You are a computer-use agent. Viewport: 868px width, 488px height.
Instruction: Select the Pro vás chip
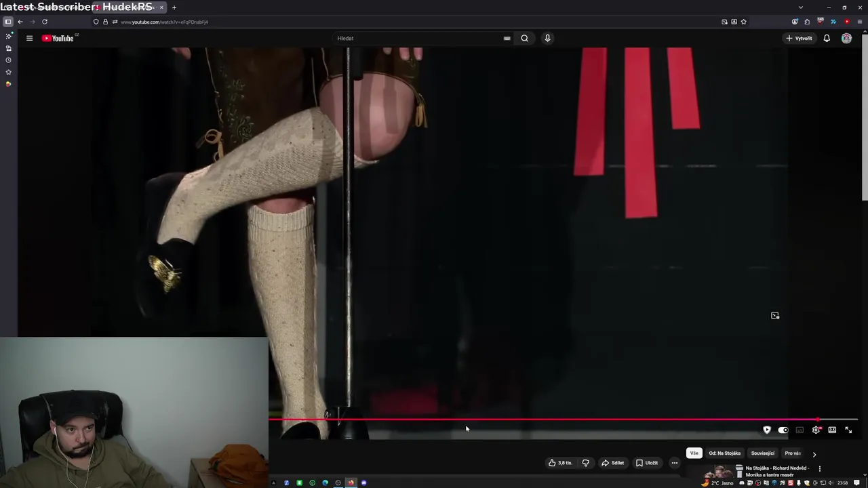click(x=793, y=453)
